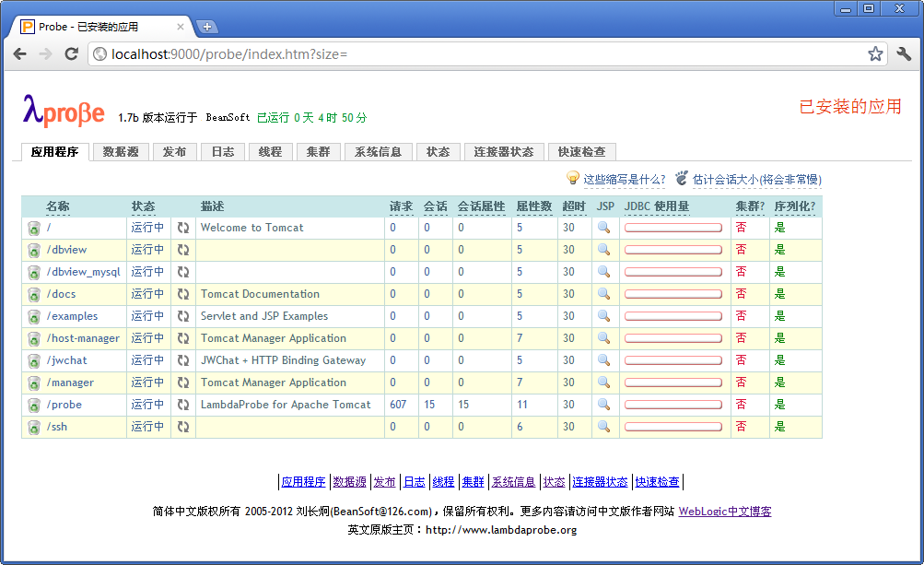Image resolution: width=924 pixels, height=565 pixels.
Task: Reload /host-manager using its refresh icon
Action: coord(183,338)
